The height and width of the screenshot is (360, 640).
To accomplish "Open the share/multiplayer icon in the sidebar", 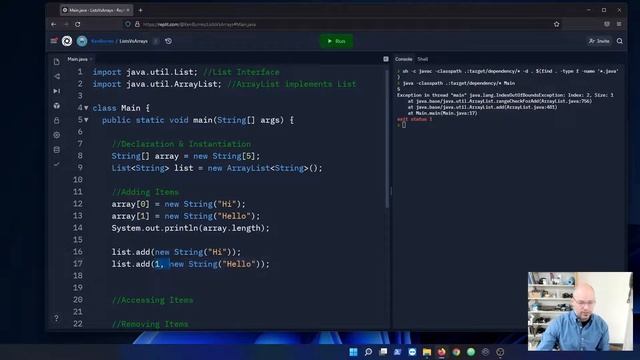I will click(56, 76).
